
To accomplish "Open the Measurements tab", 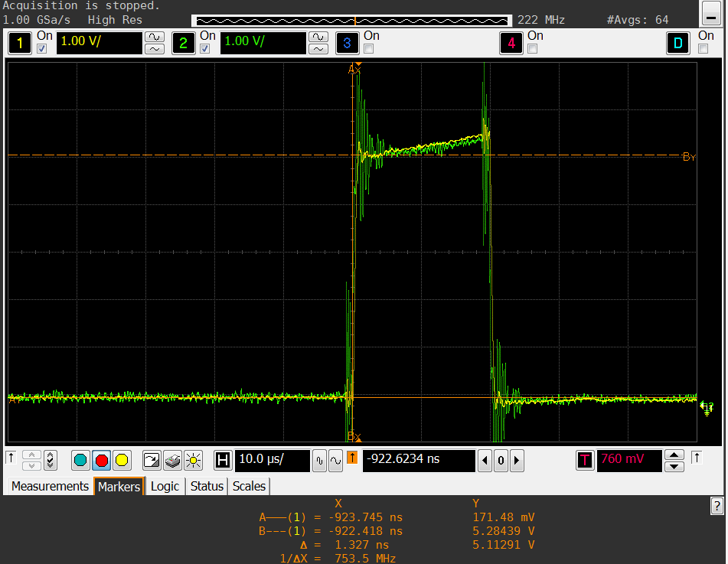I will (x=50, y=486).
